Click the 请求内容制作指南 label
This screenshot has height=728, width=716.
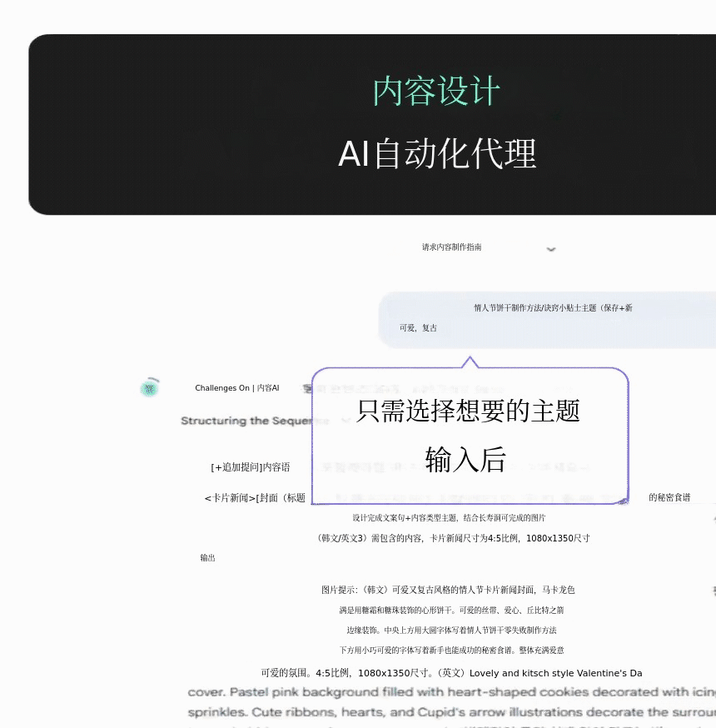pos(451,247)
